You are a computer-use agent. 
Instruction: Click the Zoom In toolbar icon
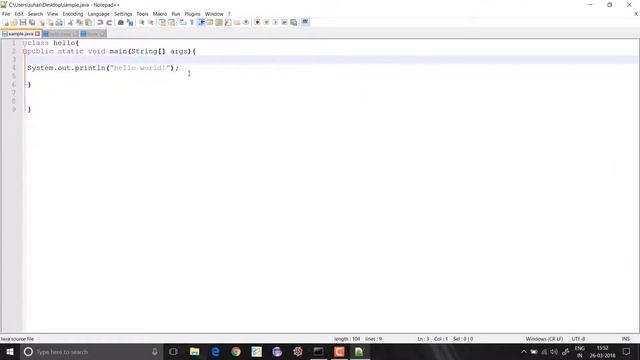142,22
